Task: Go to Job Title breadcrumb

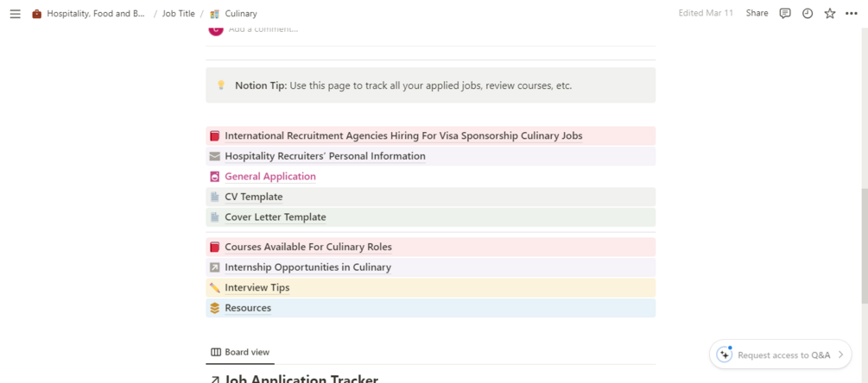Action: click(x=179, y=14)
